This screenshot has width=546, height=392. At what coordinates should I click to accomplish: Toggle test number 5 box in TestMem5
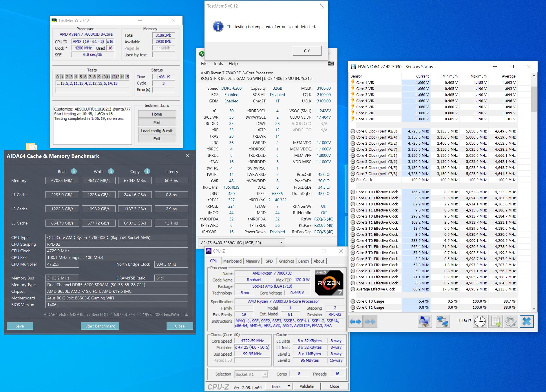81,77
